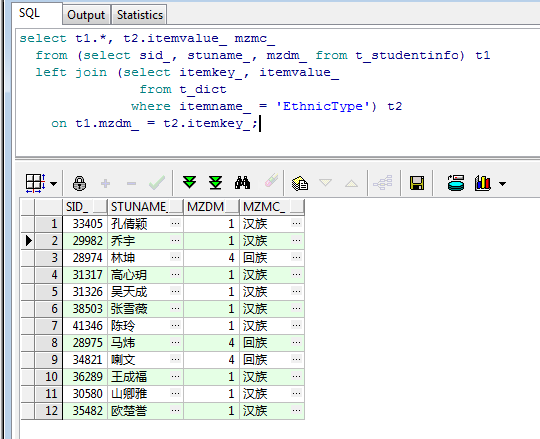Viewport: 540px width, 439px height.
Task: Click the MZMC_ column header
Action: point(272,207)
